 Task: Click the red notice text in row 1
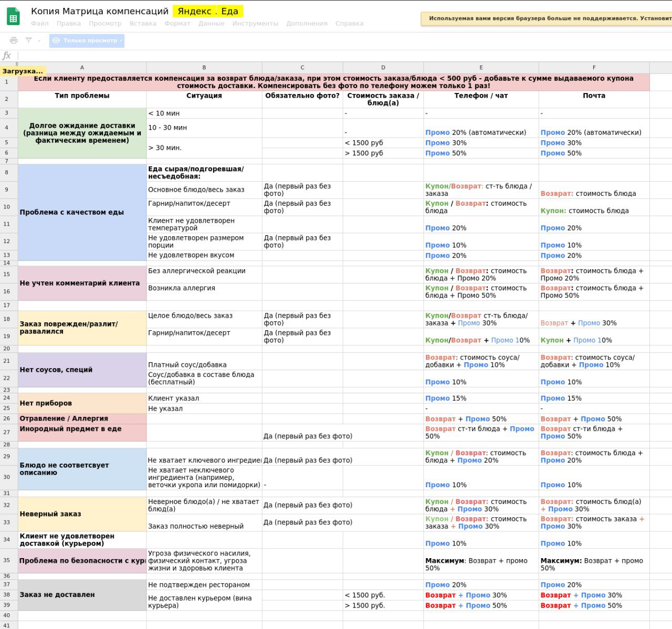point(333,82)
